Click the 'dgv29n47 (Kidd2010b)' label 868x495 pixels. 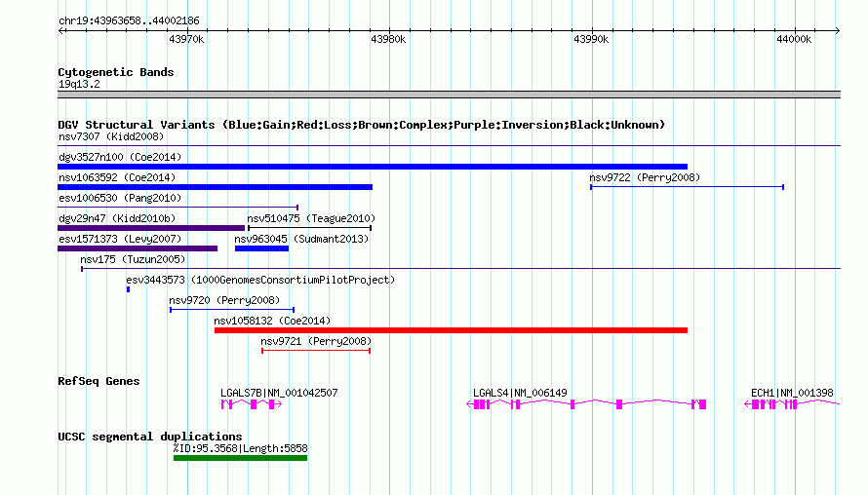(117, 218)
